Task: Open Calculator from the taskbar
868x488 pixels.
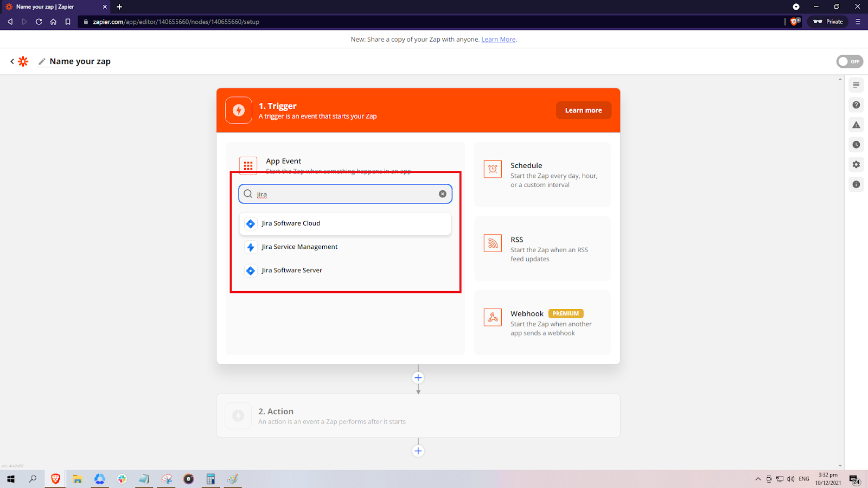Action: coord(210,479)
